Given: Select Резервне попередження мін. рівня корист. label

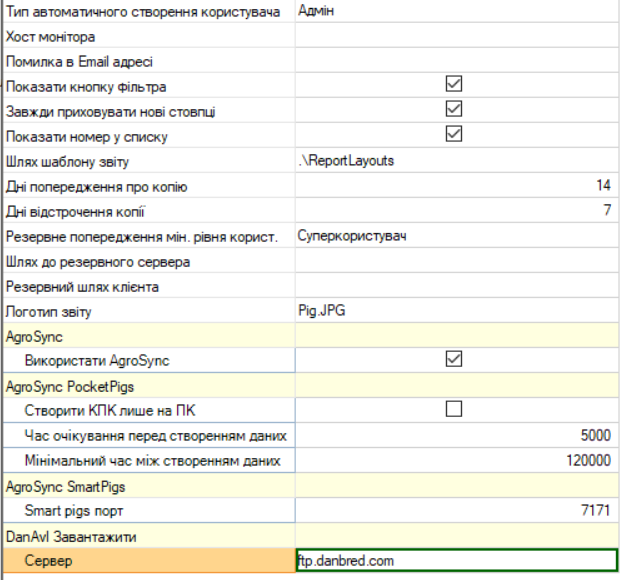Looking at the screenshot, I should pyautogui.click(x=142, y=237).
